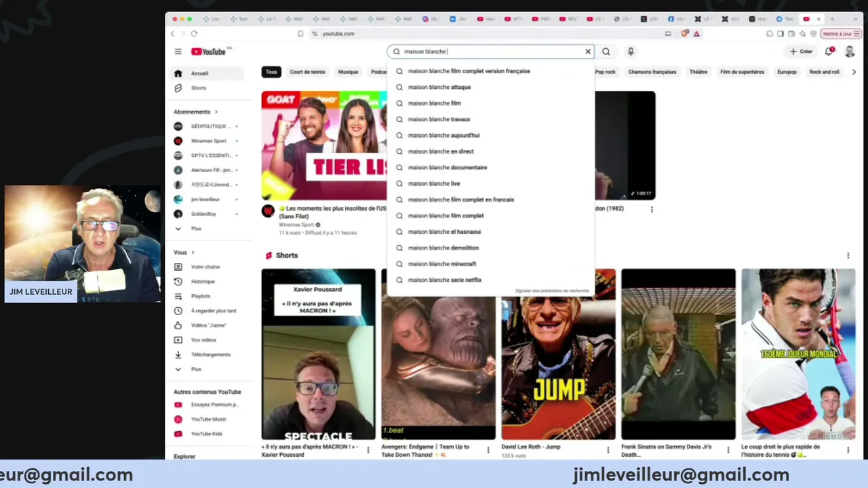Screen dimensions: 868x488
Task: Click the YouTube logo
Action: point(208,52)
